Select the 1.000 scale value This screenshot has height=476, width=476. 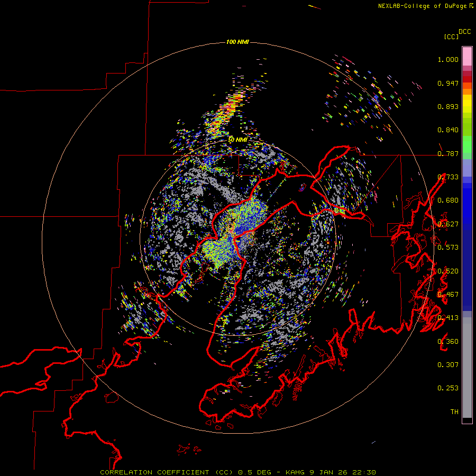[x=448, y=59]
